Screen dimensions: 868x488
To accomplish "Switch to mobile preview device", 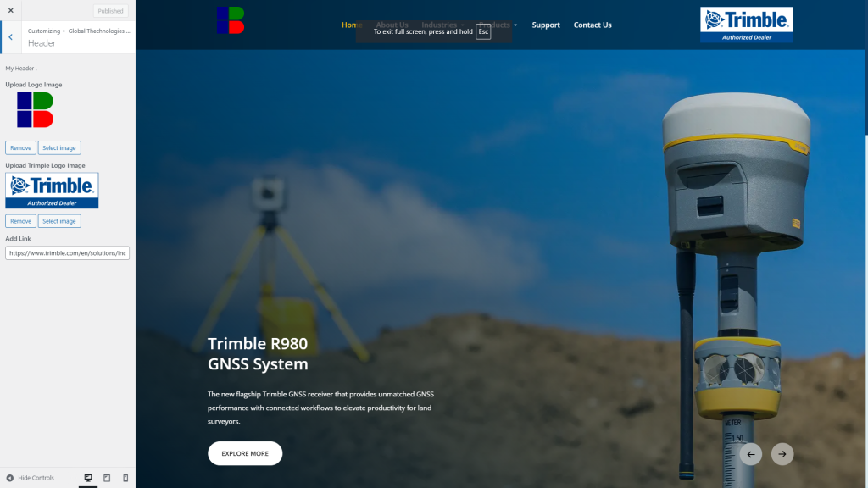I will pyautogui.click(x=125, y=478).
